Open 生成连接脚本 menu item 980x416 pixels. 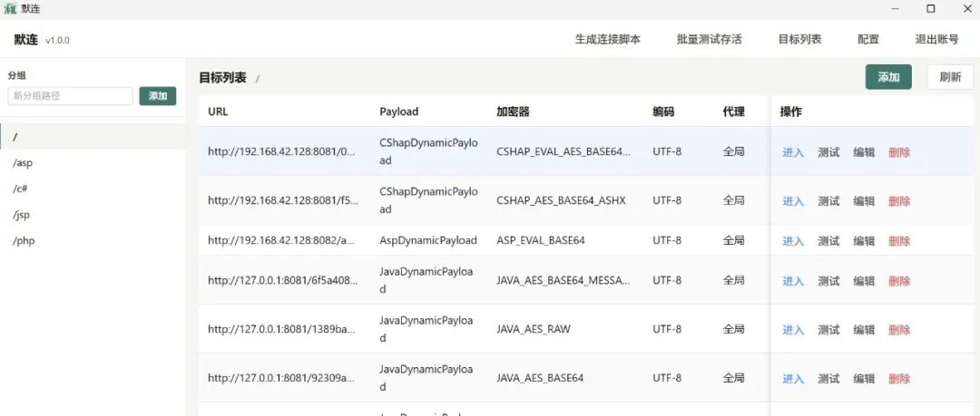point(607,39)
